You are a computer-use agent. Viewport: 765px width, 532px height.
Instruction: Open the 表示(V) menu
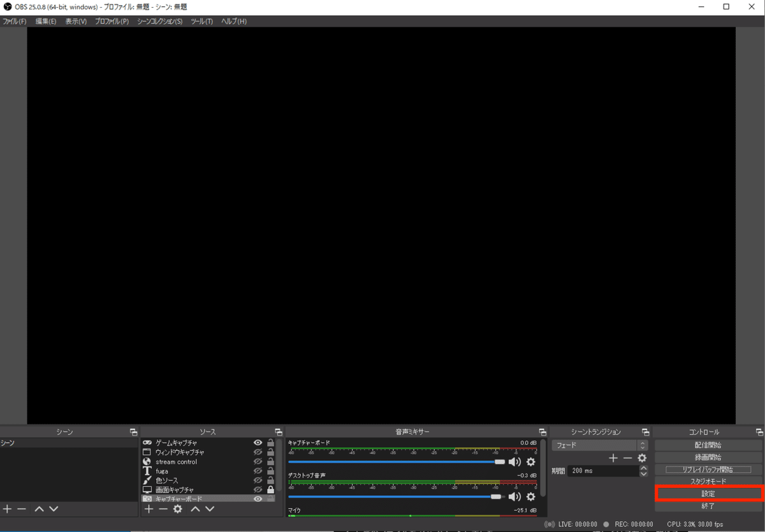click(x=75, y=21)
